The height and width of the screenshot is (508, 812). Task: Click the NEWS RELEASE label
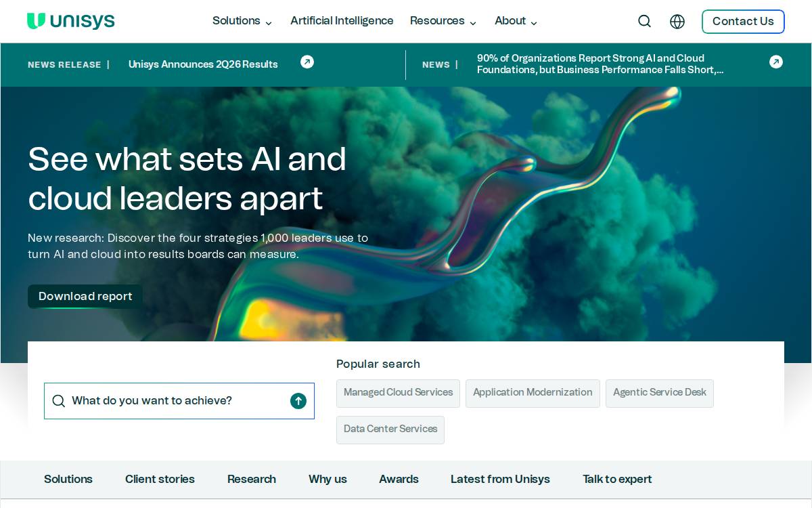pyautogui.click(x=64, y=65)
